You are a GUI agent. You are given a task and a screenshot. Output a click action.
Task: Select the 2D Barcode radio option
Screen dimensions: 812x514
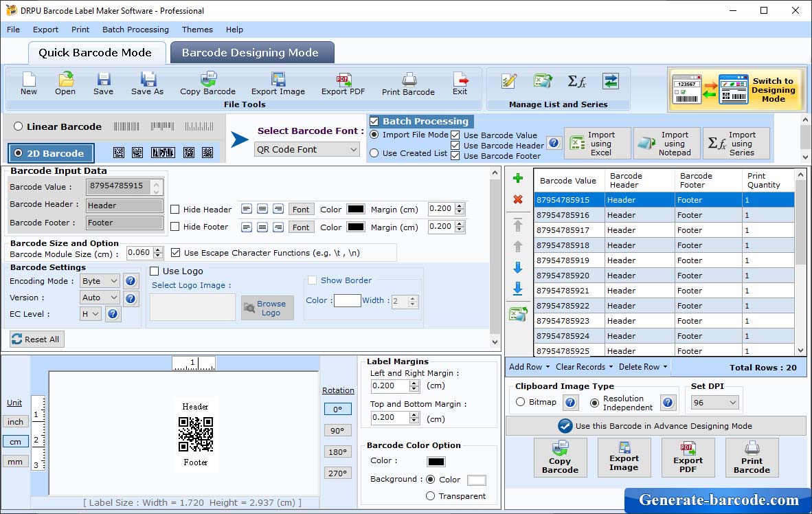(19, 153)
